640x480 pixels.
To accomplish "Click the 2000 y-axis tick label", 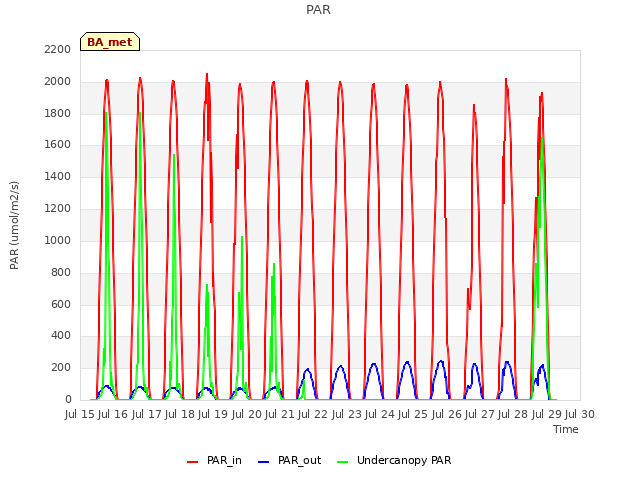I will pos(58,81).
